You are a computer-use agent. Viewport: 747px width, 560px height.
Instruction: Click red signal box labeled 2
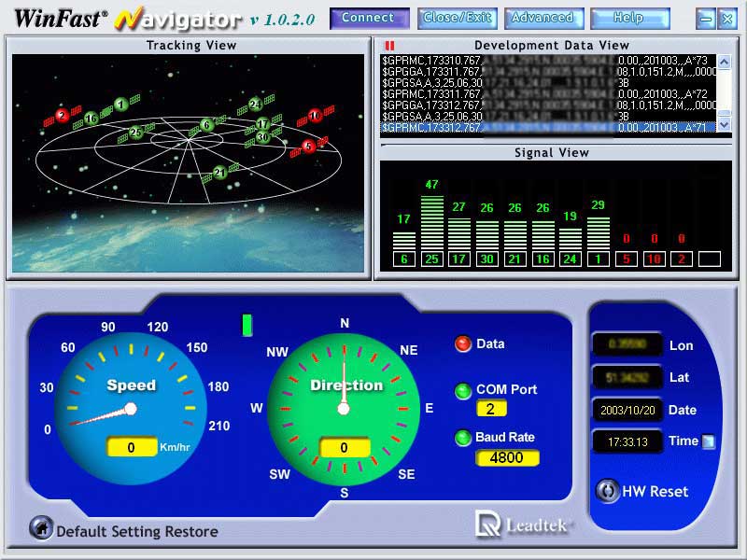tap(682, 259)
